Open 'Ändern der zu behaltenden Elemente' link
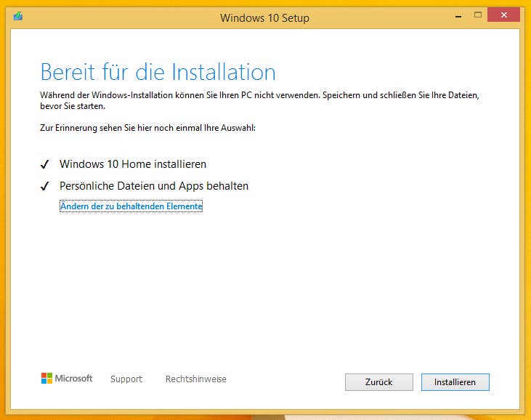Screen dimensions: 531x420 131,207
